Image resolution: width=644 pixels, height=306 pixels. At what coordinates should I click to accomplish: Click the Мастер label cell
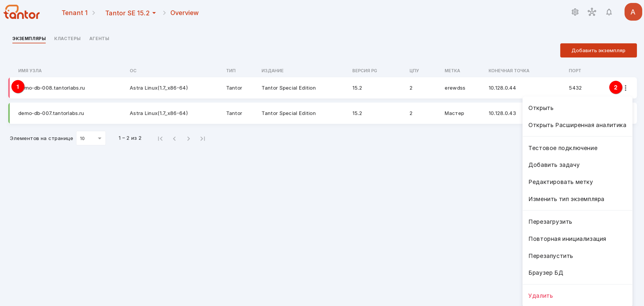[454, 113]
